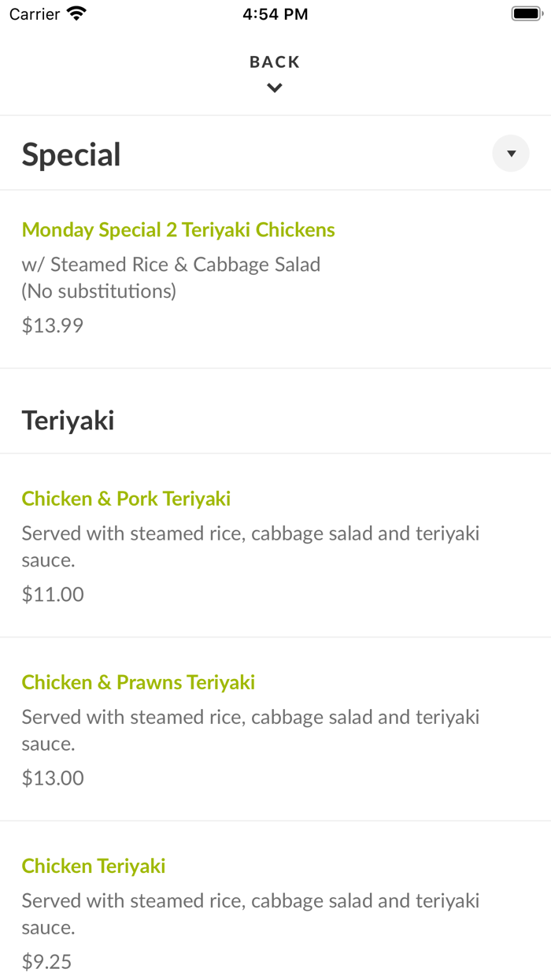
Task: Collapse the Special section using circular arrow
Action: (x=510, y=154)
